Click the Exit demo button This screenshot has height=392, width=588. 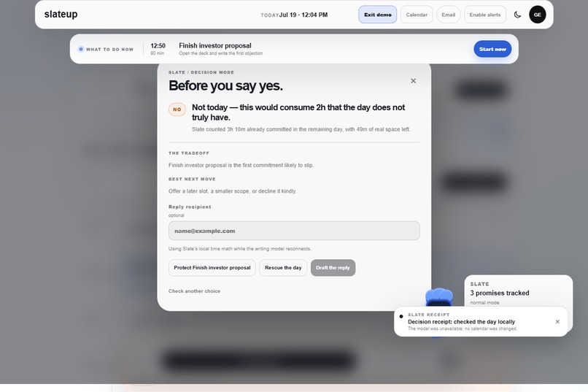378,15
